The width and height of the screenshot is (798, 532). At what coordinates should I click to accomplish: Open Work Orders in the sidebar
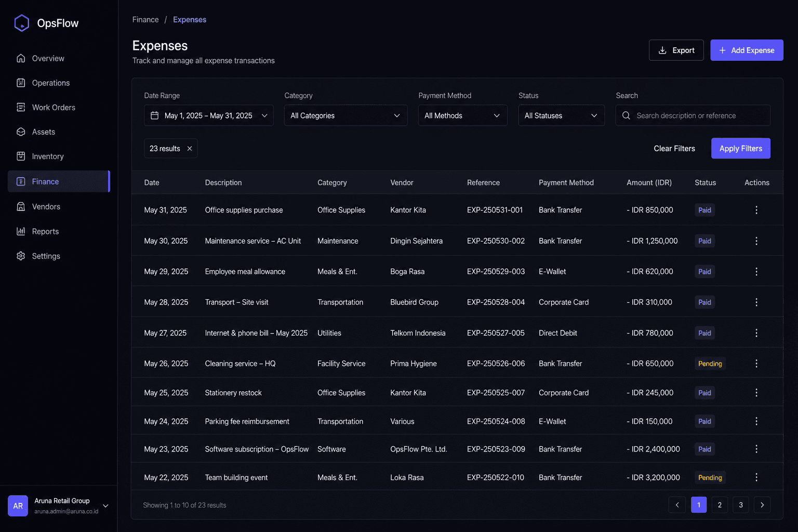[59, 107]
